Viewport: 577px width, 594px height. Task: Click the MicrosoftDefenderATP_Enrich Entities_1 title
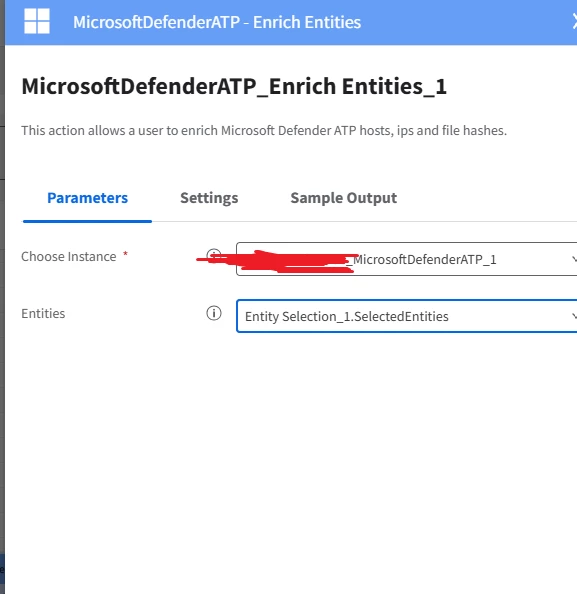pos(234,86)
